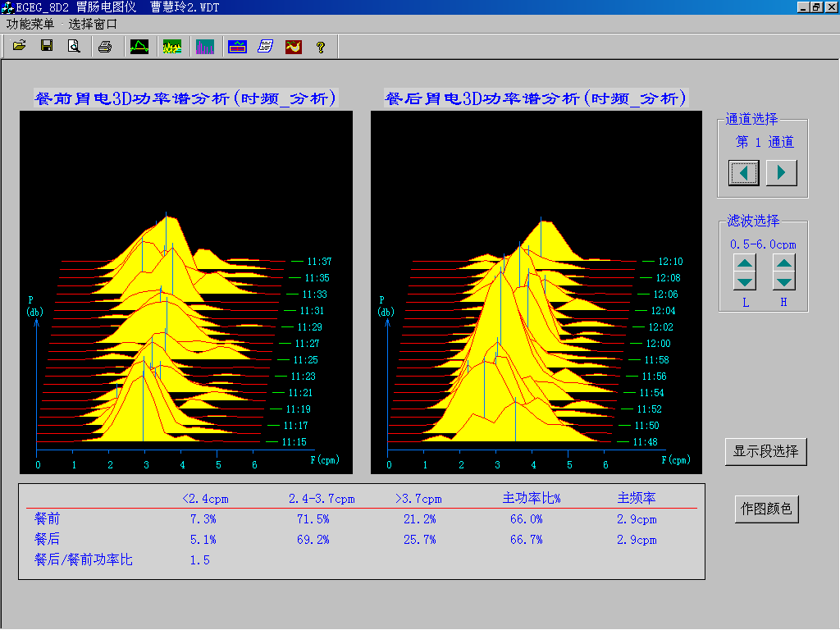Decrease the low filter L value

coord(745,281)
